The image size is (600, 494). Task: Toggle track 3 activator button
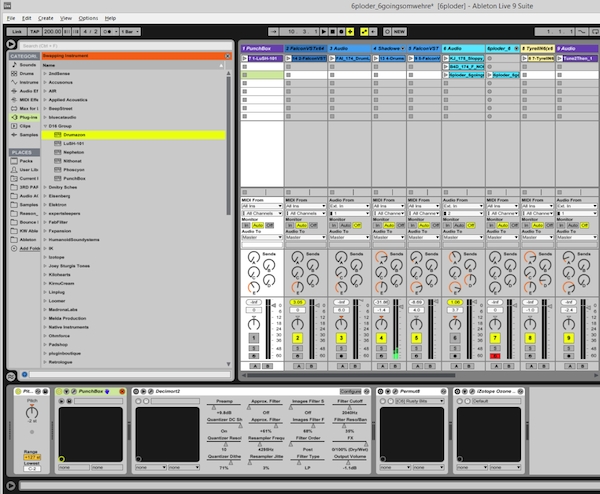pos(341,338)
